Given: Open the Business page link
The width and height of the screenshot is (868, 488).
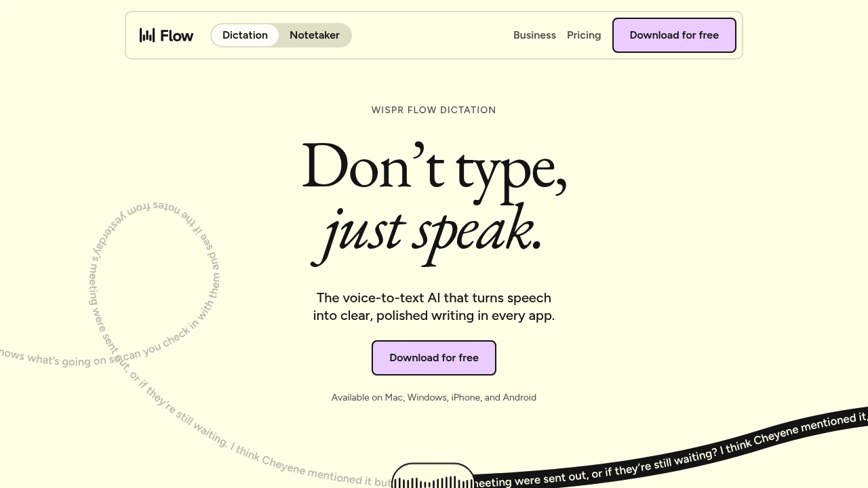Looking at the screenshot, I should point(534,35).
